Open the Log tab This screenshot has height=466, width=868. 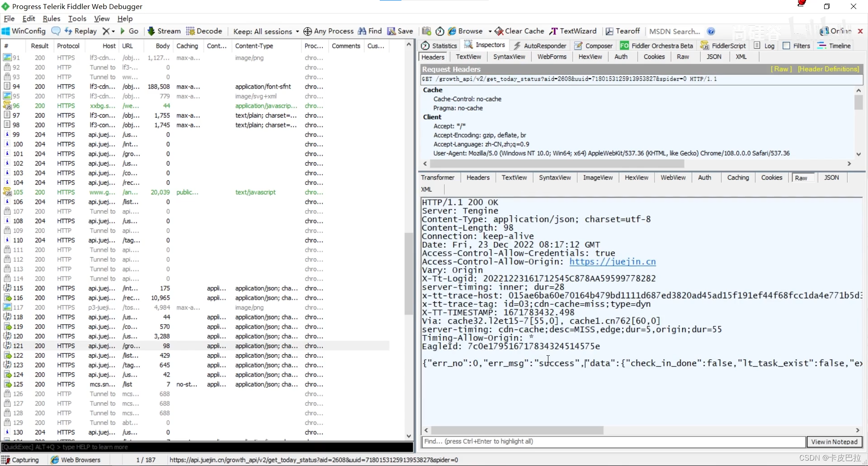pos(764,46)
